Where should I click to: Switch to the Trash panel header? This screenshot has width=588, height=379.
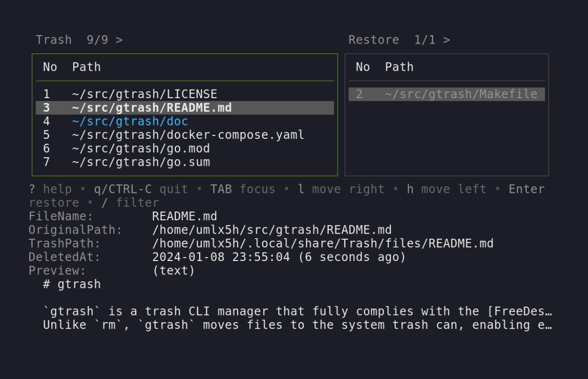point(54,40)
